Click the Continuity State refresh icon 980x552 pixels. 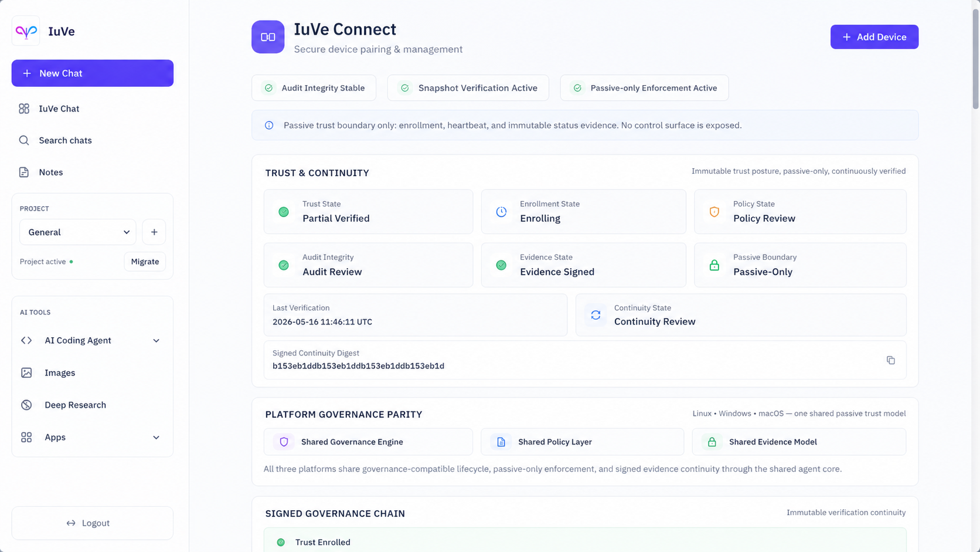click(x=596, y=315)
